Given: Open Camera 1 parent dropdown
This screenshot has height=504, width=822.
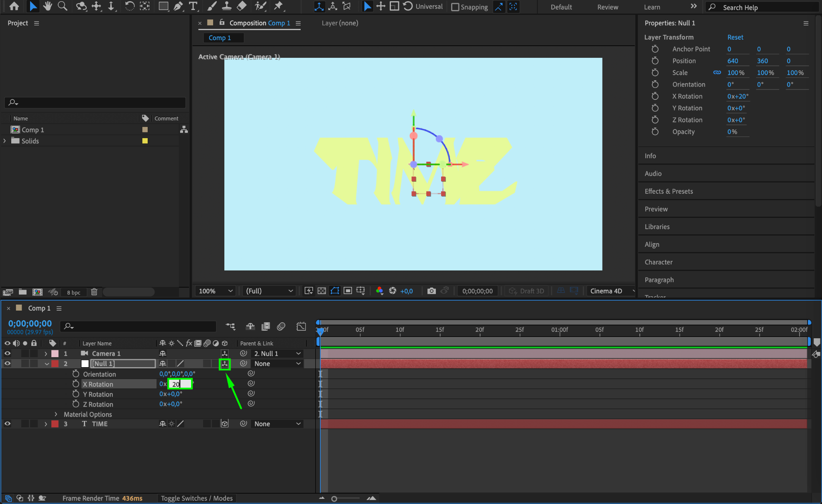Looking at the screenshot, I should point(277,354).
